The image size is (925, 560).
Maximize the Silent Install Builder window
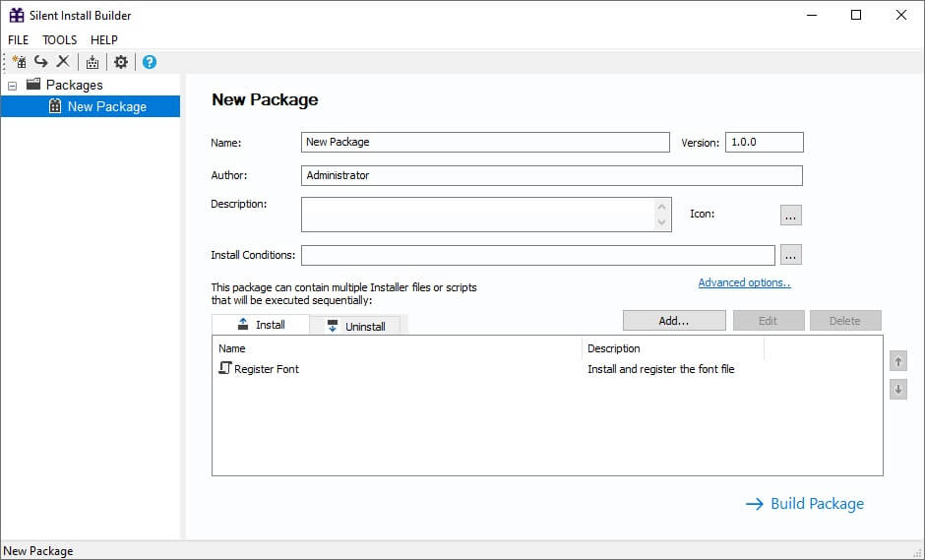pos(856,16)
